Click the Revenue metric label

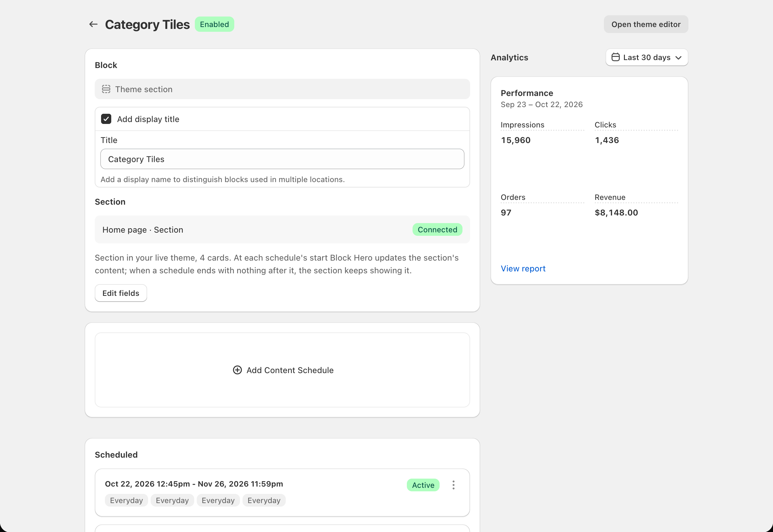pos(610,197)
